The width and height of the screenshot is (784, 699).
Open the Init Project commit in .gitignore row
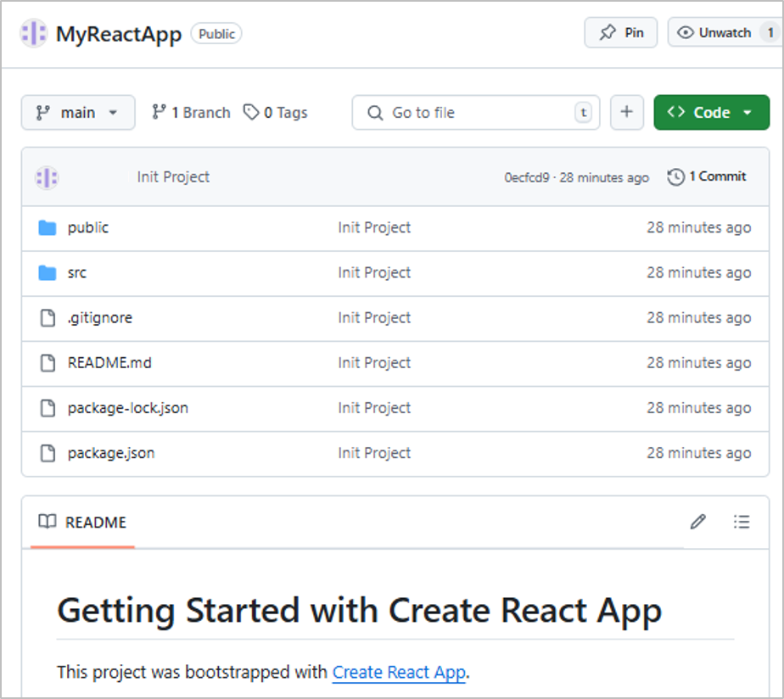click(x=374, y=317)
